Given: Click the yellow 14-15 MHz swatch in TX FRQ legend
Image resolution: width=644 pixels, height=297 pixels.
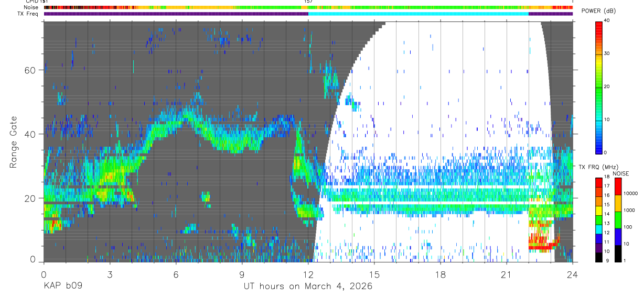Looking at the screenshot, I should point(598,210).
